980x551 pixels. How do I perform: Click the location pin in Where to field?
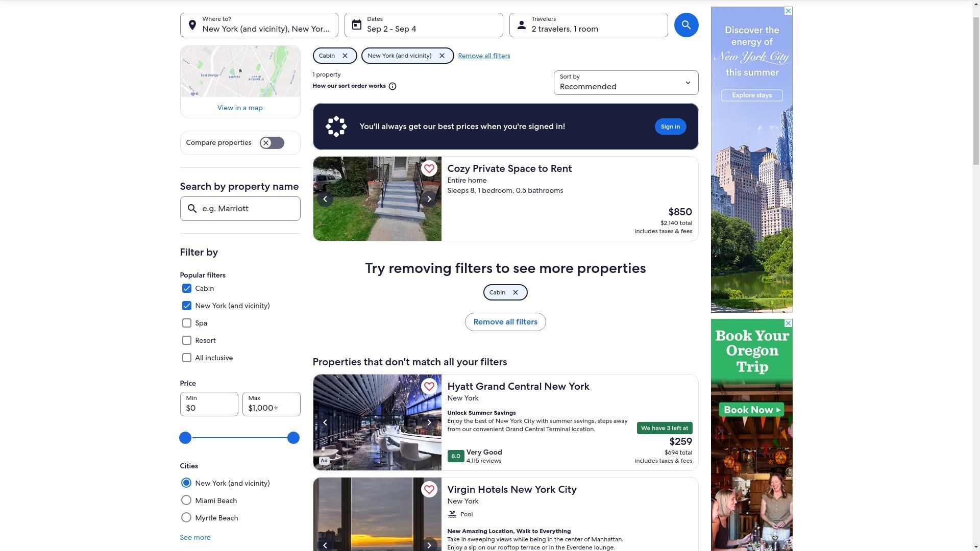192,25
